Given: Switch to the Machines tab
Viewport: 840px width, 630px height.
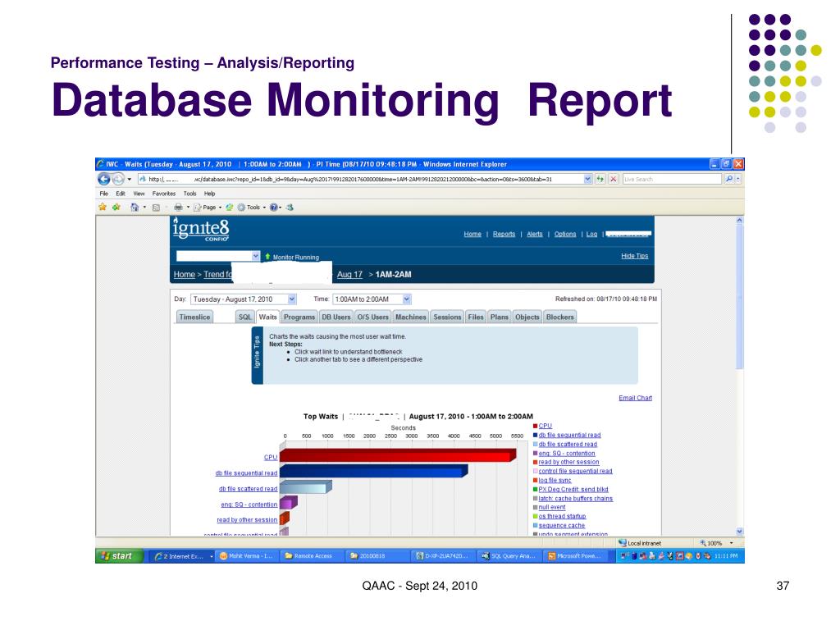Looking at the screenshot, I should coord(410,317).
